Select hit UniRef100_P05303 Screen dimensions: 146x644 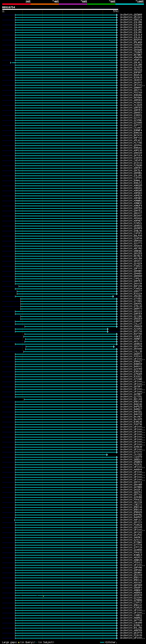tap(131, 357)
